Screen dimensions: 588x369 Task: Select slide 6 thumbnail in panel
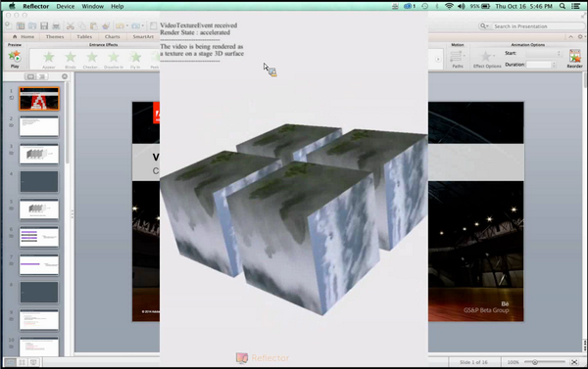[x=39, y=237]
